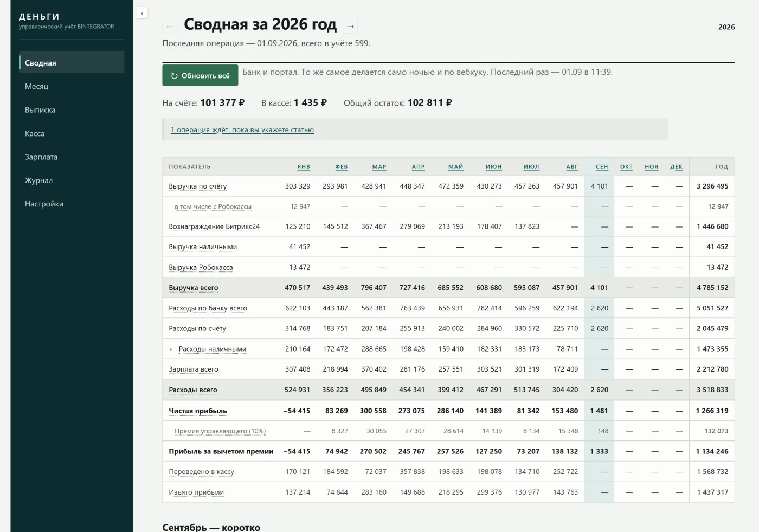This screenshot has height=532, width=759.
Task: Expand the Расходы наличными row
Action: (171, 349)
